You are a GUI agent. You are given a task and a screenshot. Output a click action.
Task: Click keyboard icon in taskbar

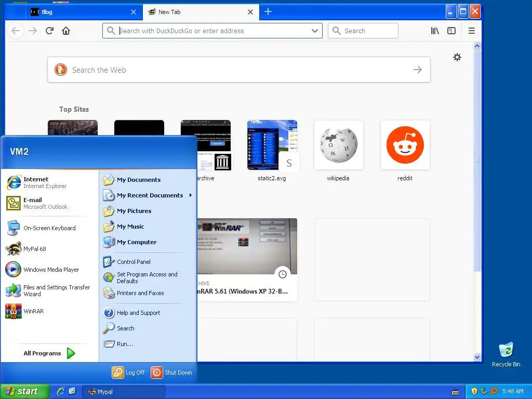pyautogui.click(x=455, y=392)
